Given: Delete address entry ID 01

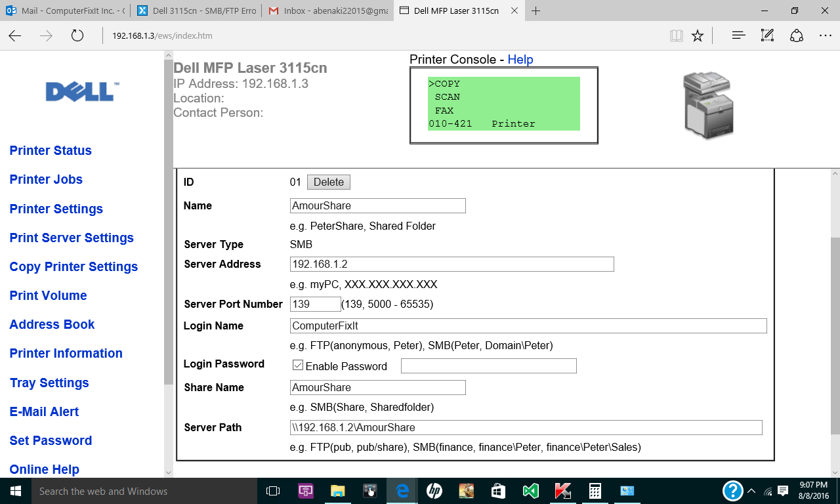Looking at the screenshot, I should click(329, 182).
